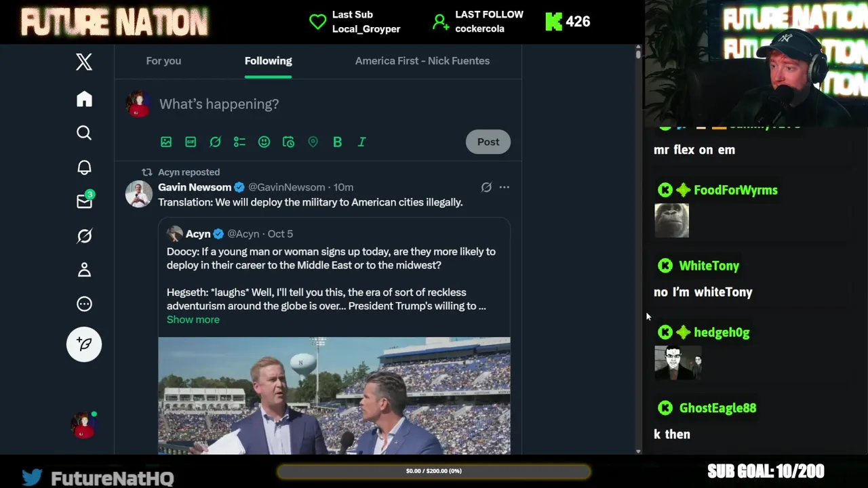Expand the More circle menu in sidebar
Image resolution: width=868 pixels, height=488 pixels.
(84, 304)
